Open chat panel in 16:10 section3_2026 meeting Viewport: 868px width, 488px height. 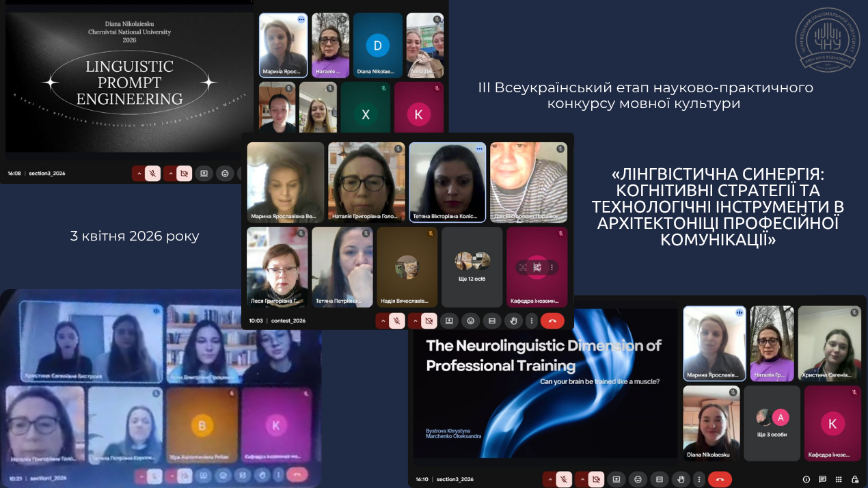pyautogui.click(x=823, y=479)
